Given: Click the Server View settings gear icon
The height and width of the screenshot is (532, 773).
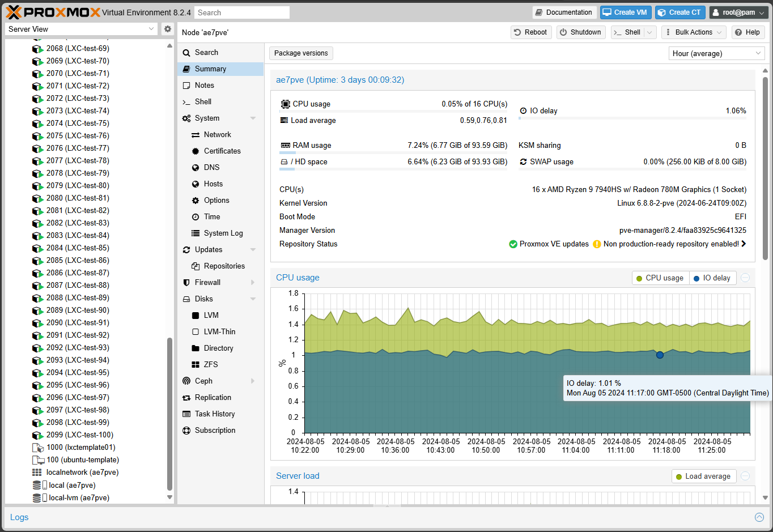Looking at the screenshot, I should coord(167,29).
